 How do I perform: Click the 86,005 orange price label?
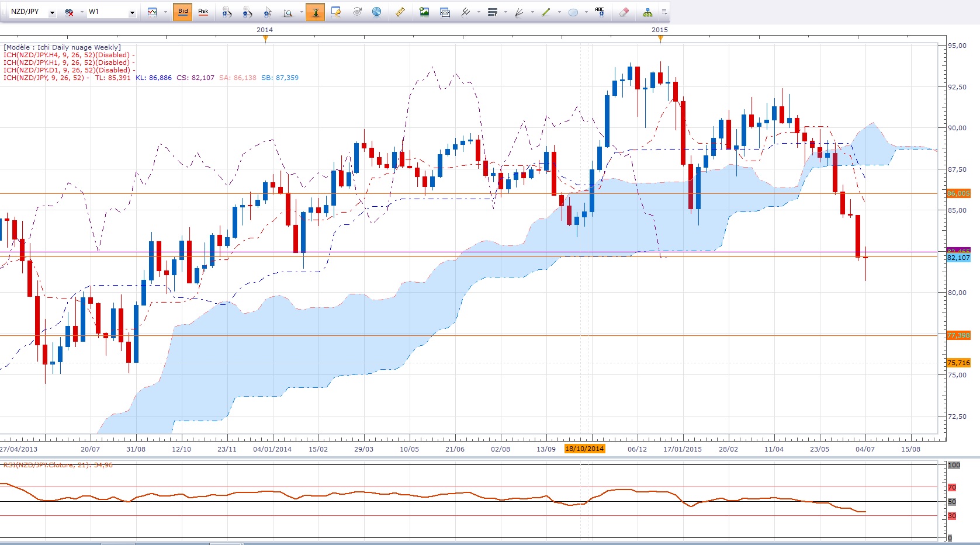(x=958, y=193)
